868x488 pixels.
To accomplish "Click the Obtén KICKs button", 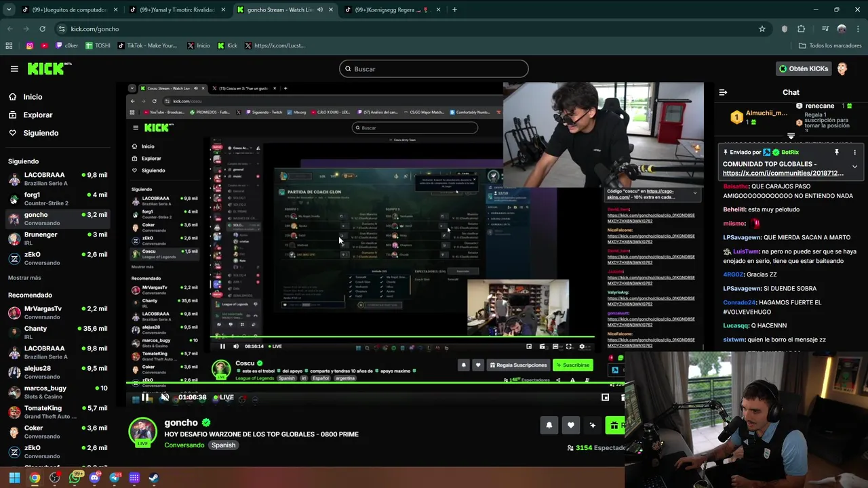I will click(x=804, y=68).
